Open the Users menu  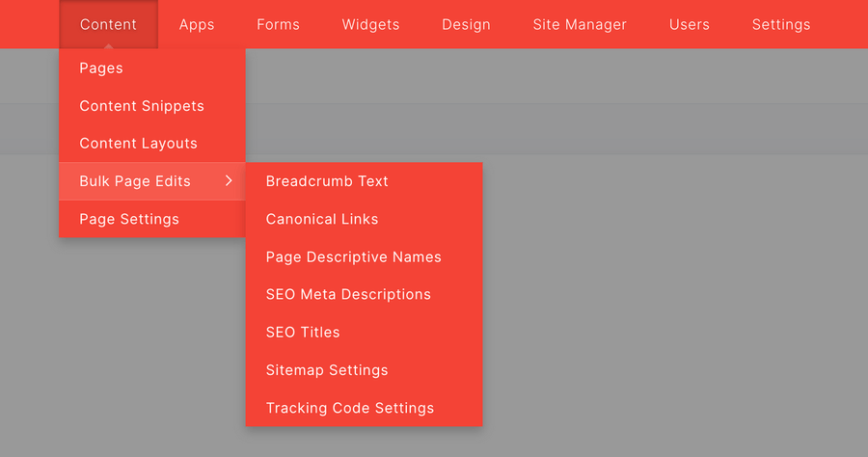point(690,24)
